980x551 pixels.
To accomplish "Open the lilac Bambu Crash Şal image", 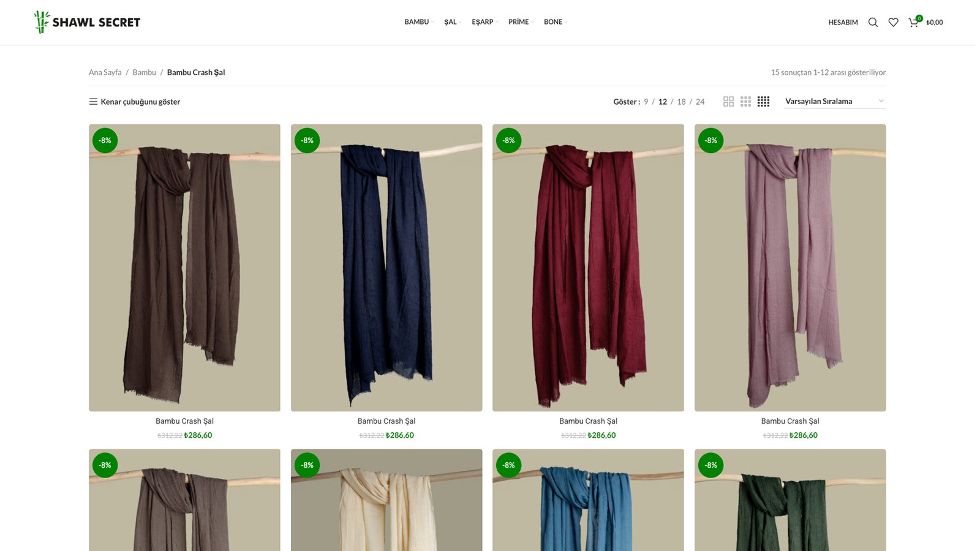I will coord(790,268).
